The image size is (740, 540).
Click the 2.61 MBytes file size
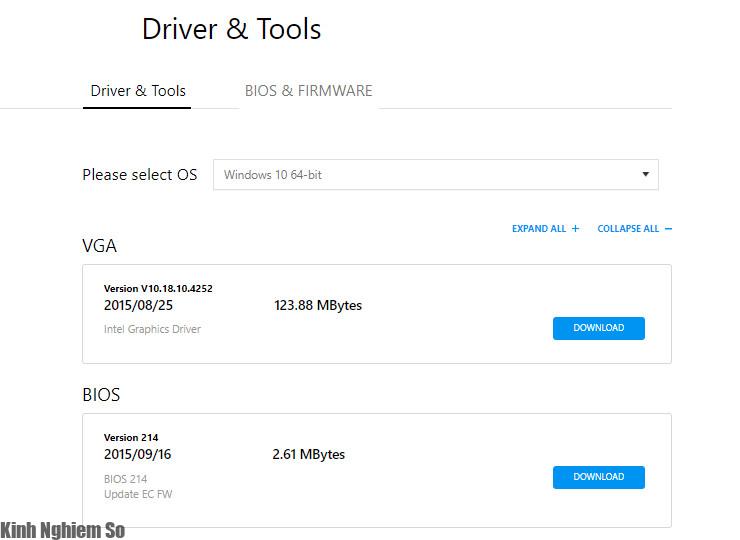309,454
